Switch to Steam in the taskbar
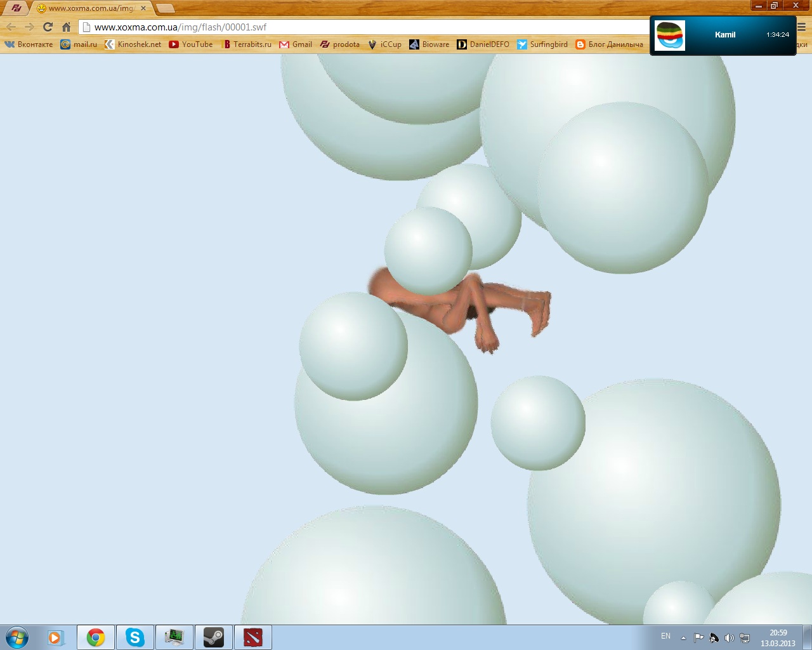 click(x=213, y=637)
